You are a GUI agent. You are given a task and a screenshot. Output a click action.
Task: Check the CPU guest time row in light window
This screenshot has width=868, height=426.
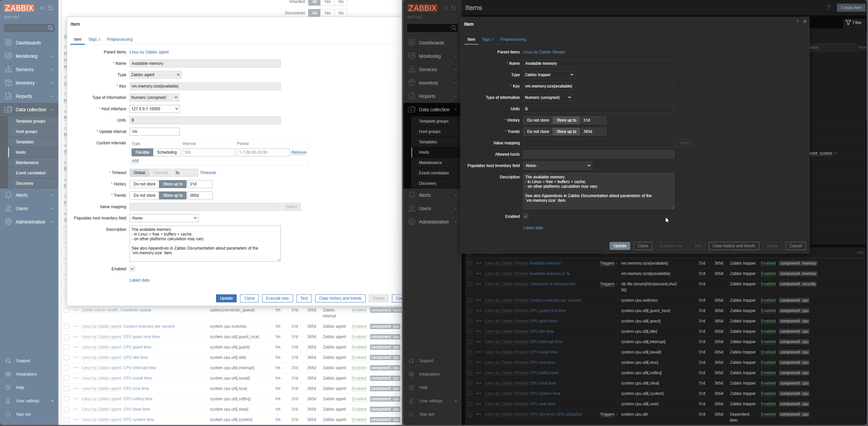pos(66,347)
